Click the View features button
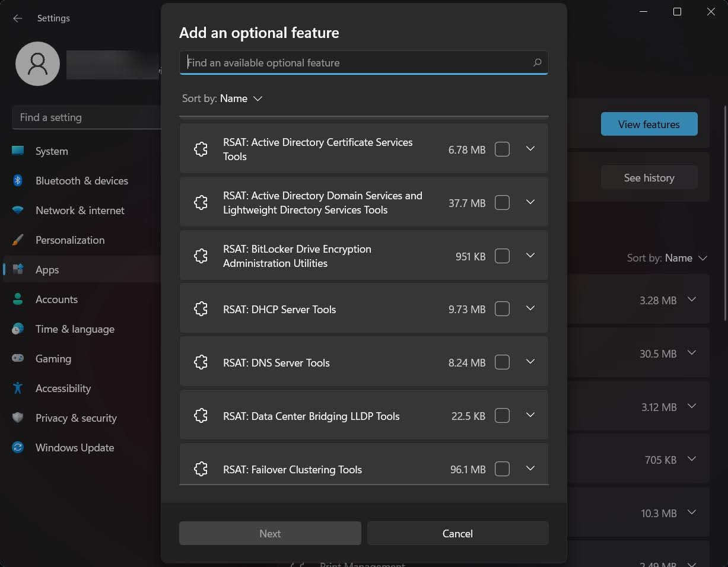Screen dimensions: 728x567 (648, 125)
